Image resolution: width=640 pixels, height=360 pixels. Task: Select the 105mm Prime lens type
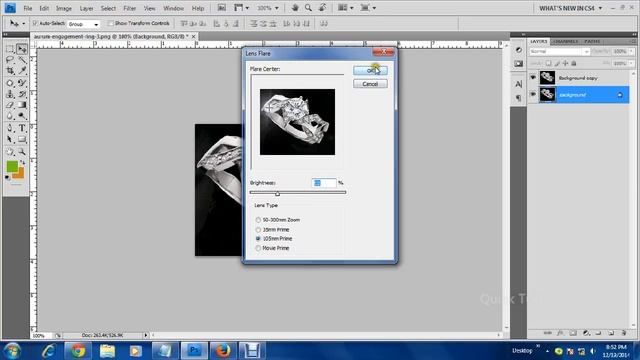(258, 238)
